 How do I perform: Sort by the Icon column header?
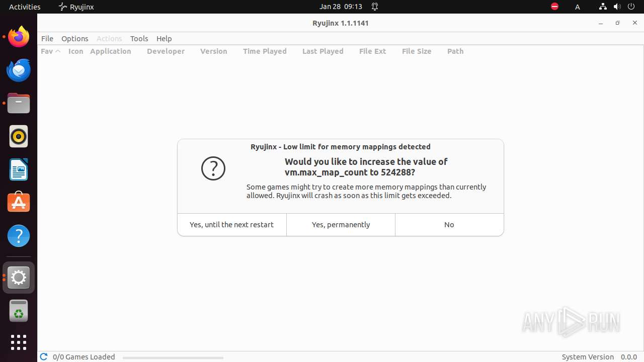76,51
